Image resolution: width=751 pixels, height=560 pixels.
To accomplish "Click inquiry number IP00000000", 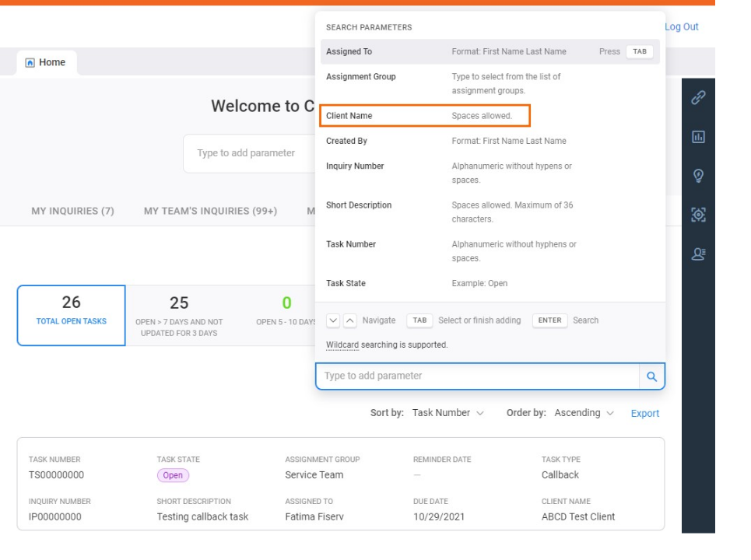I will (x=54, y=517).
